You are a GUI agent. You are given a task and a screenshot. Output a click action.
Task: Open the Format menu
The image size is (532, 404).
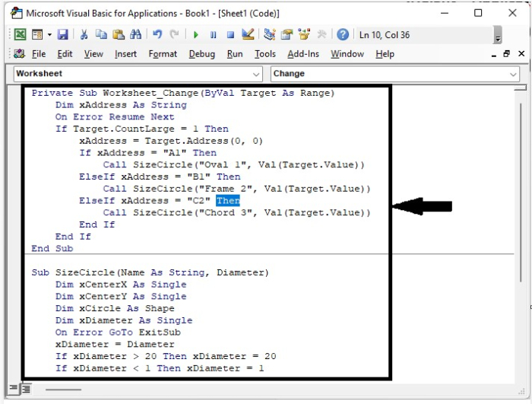[163, 54]
